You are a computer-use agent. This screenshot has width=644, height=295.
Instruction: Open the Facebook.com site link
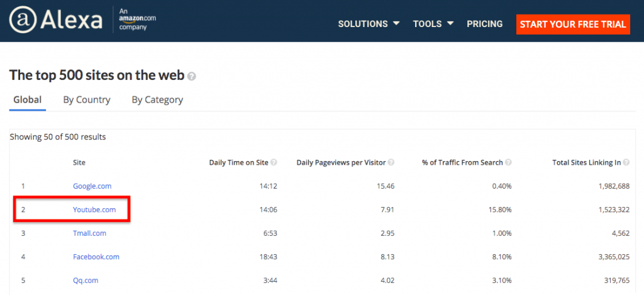96,257
